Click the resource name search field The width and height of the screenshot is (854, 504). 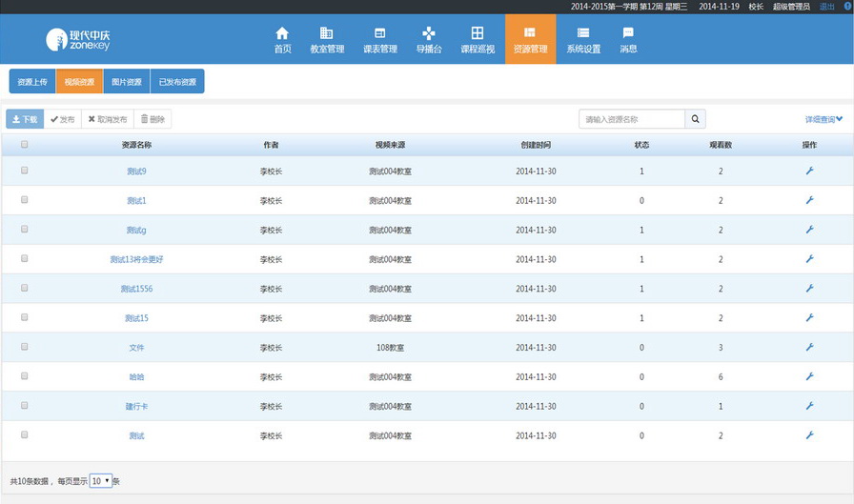point(632,119)
